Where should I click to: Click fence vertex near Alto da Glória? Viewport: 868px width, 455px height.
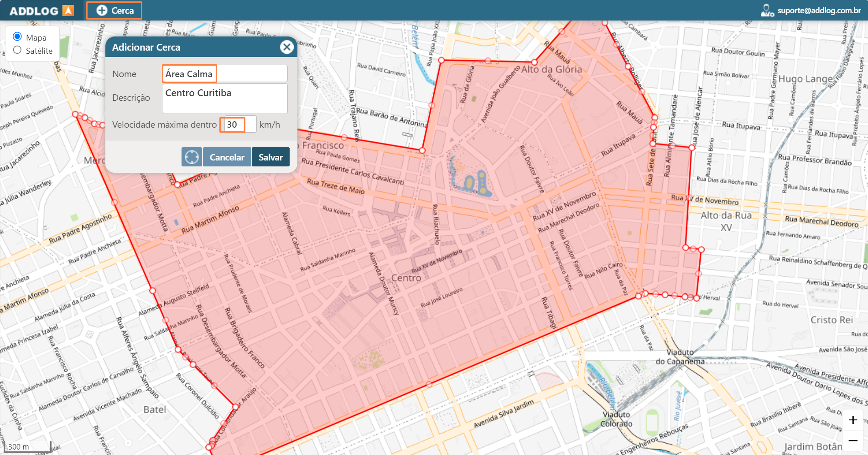534,62
